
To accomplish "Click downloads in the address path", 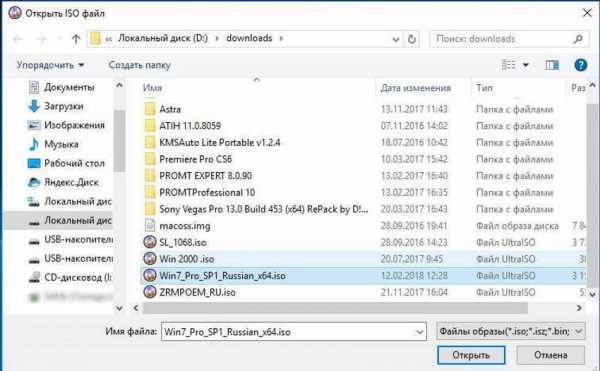I will click(249, 38).
